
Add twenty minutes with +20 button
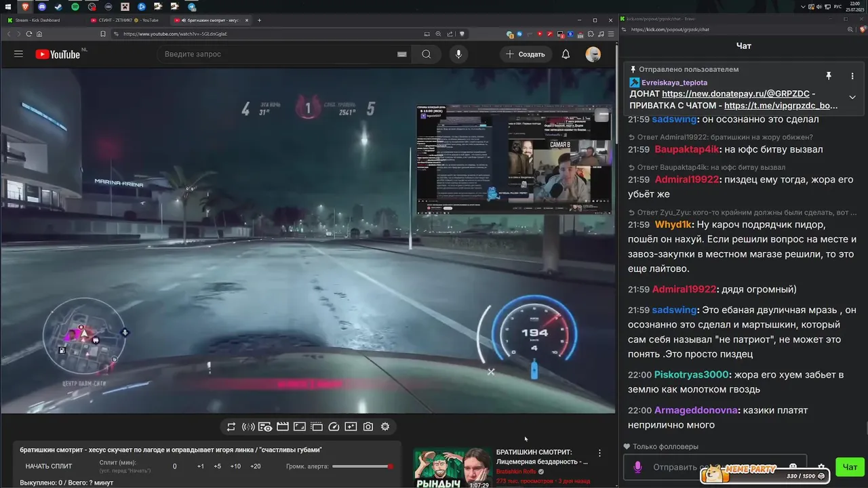[x=256, y=466]
